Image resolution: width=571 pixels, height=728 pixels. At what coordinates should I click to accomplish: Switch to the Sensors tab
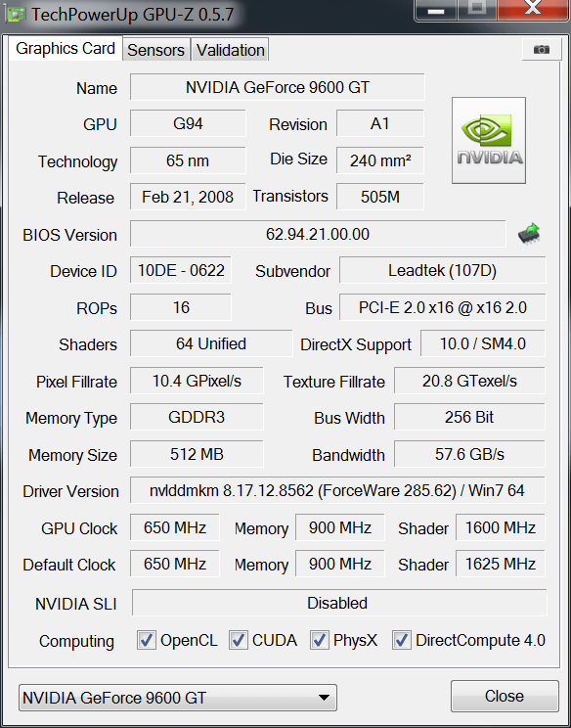(155, 50)
